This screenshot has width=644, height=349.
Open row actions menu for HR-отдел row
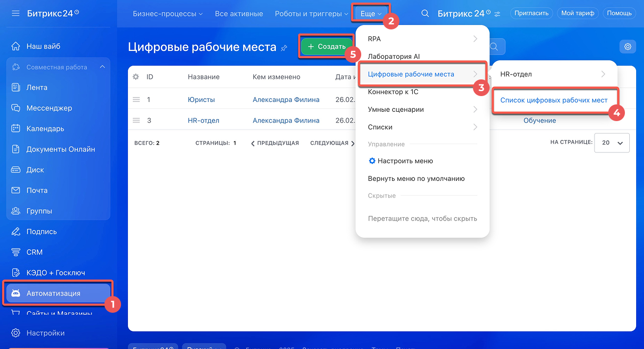(136, 121)
